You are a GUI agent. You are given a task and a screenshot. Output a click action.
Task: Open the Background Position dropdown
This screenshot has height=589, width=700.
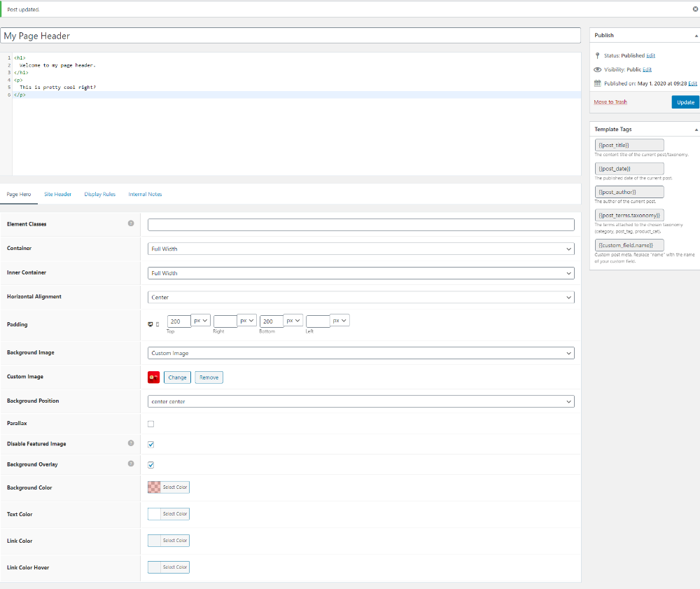(x=360, y=401)
